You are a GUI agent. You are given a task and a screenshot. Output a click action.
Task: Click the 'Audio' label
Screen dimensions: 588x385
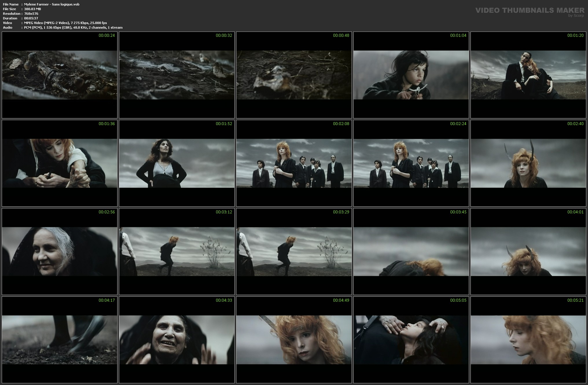point(8,27)
